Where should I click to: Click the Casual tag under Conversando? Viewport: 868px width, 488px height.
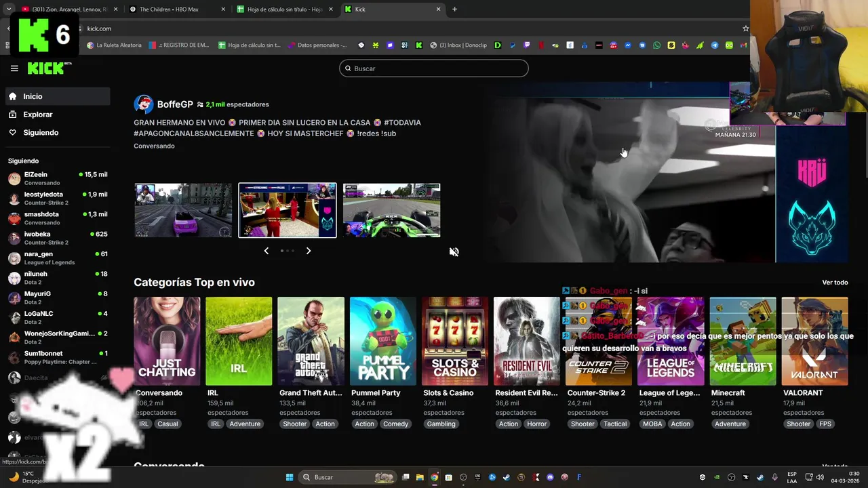click(x=167, y=424)
